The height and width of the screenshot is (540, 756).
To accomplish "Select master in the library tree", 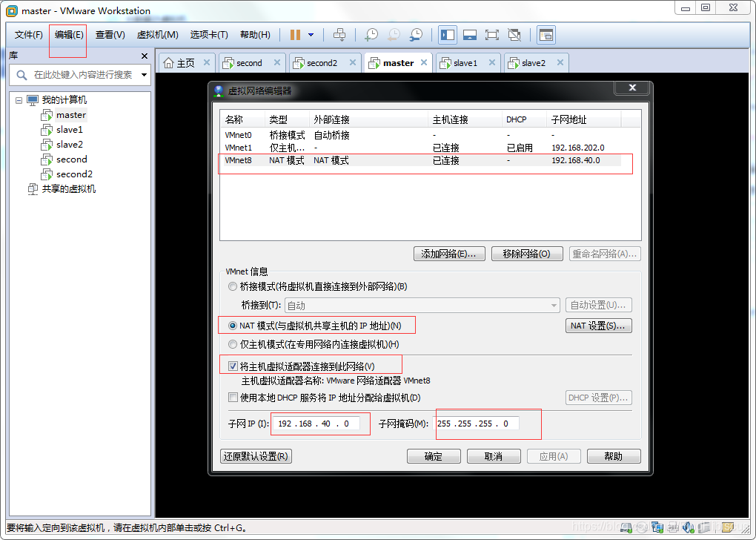I will [71, 115].
